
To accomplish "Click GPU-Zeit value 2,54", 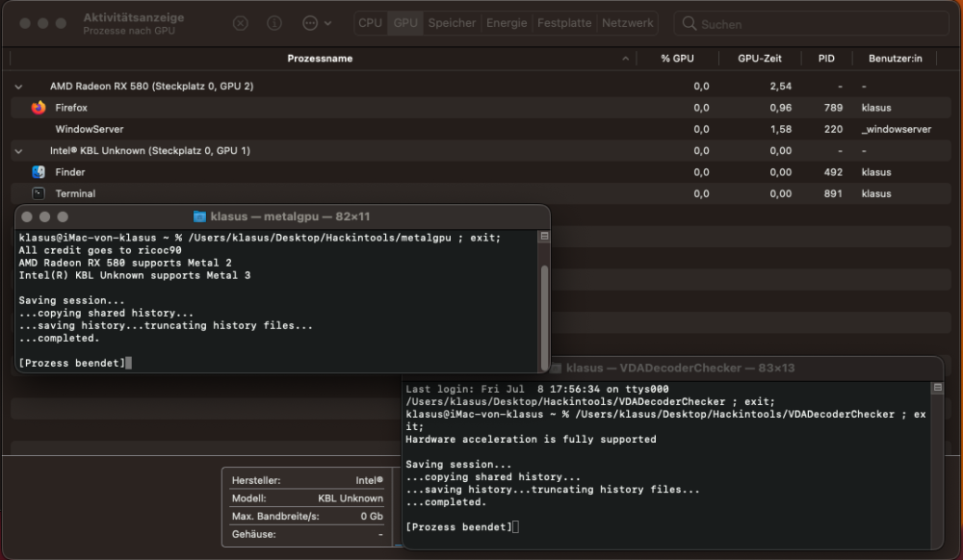I will [x=781, y=87].
